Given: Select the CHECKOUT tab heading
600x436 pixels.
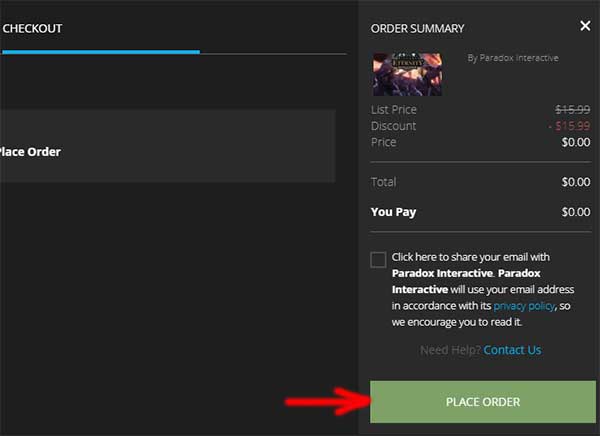Looking at the screenshot, I should [x=32, y=29].
